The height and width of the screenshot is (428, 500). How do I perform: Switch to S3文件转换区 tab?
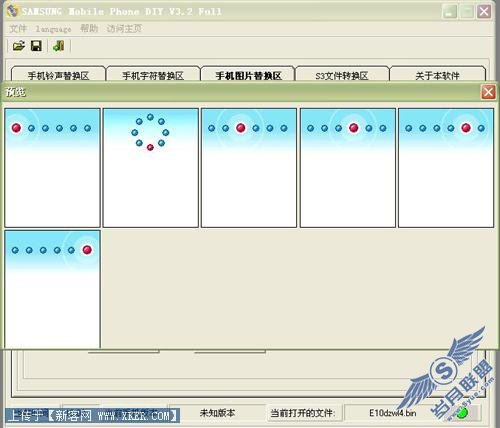[x=342, y=75]
